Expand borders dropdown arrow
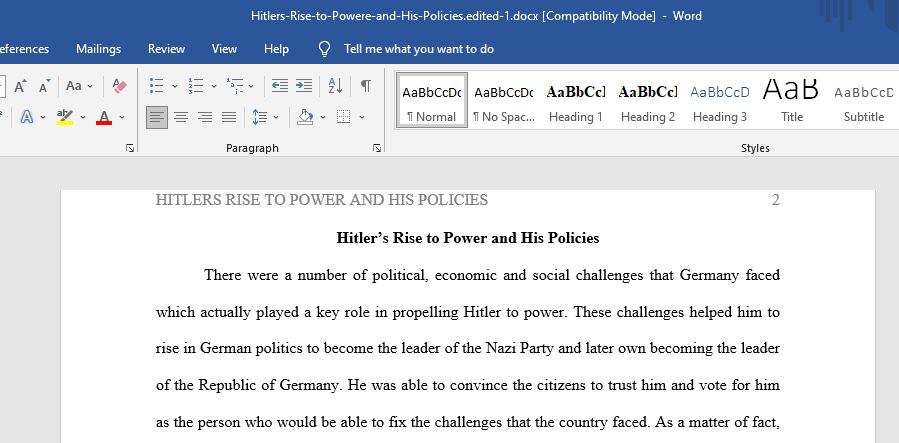This screenshot has width=899, height=443. click(x=362, y=117)
